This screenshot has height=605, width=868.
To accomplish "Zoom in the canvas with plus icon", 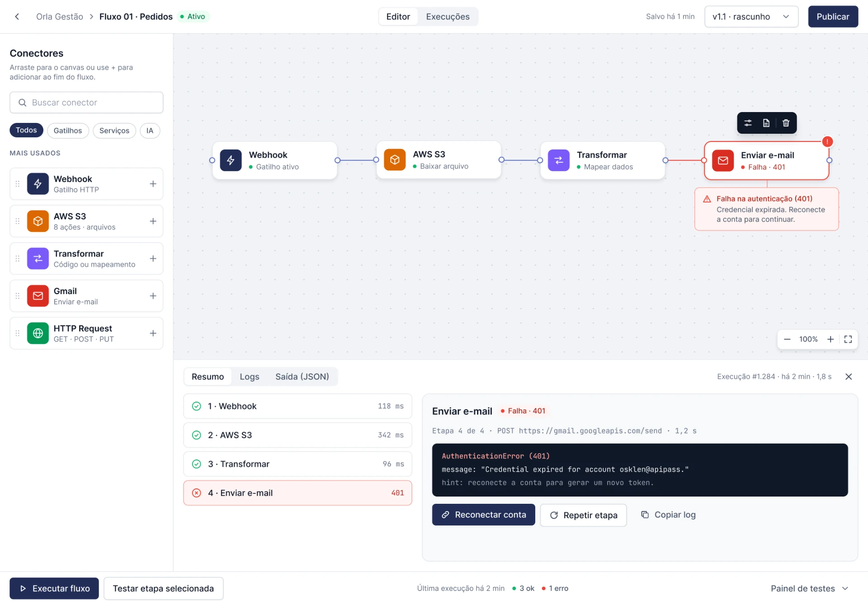I will pyautogui.click(x=830, y=339).
